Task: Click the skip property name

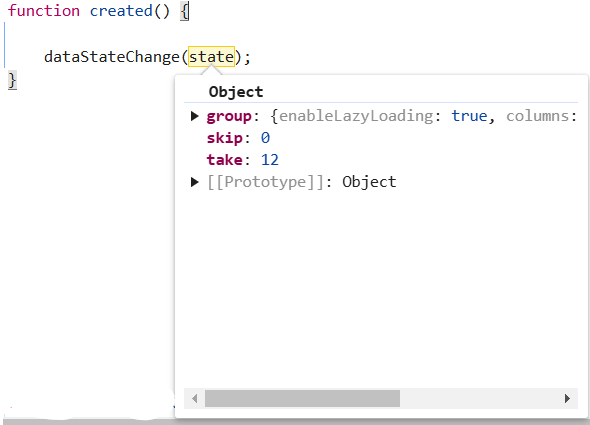Action: (x=225, y=138)
